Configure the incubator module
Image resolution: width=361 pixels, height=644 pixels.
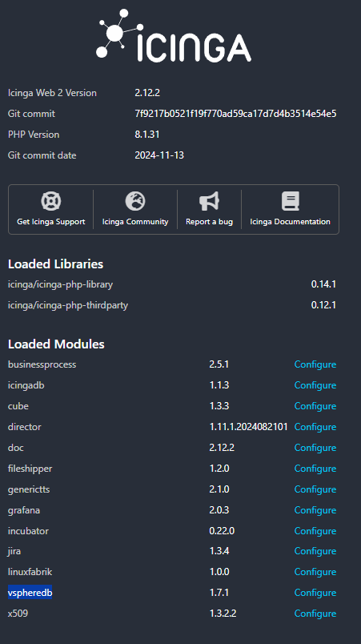(x=315, y=531)
